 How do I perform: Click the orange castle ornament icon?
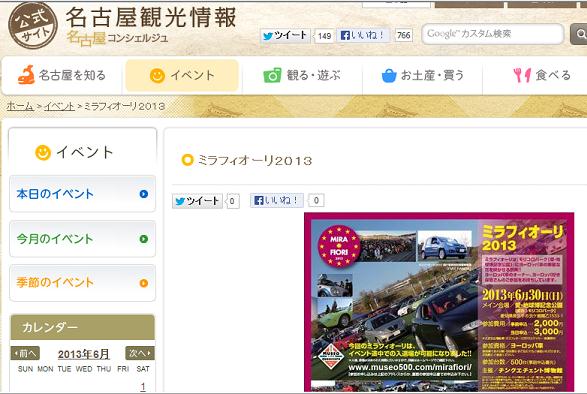point(26,75)
